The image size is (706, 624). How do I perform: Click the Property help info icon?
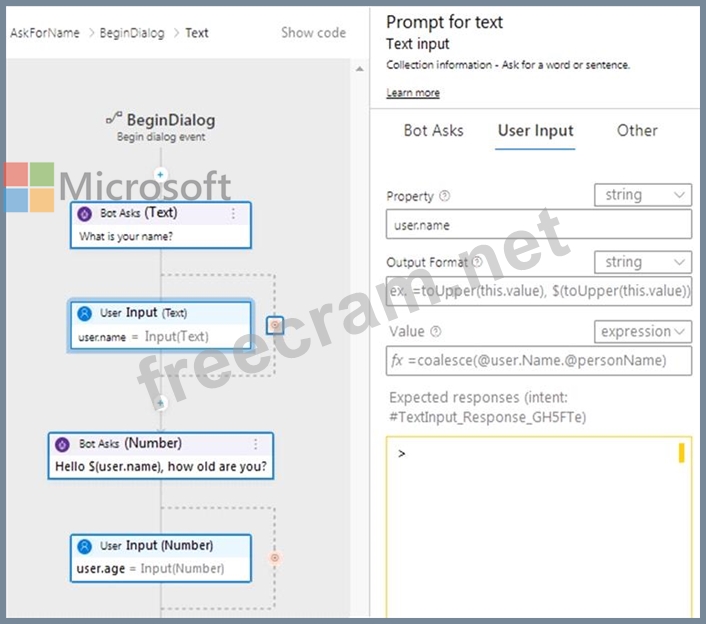(445, 197)
